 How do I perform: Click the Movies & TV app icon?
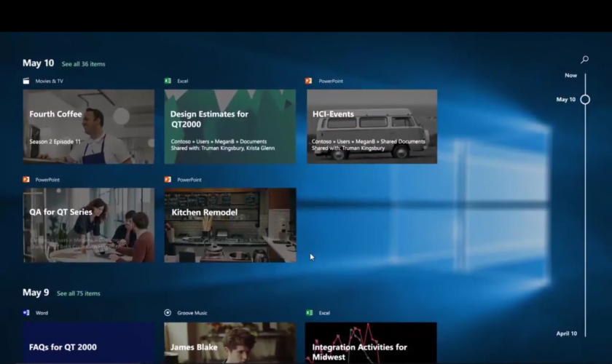click(x=26, y=81)
